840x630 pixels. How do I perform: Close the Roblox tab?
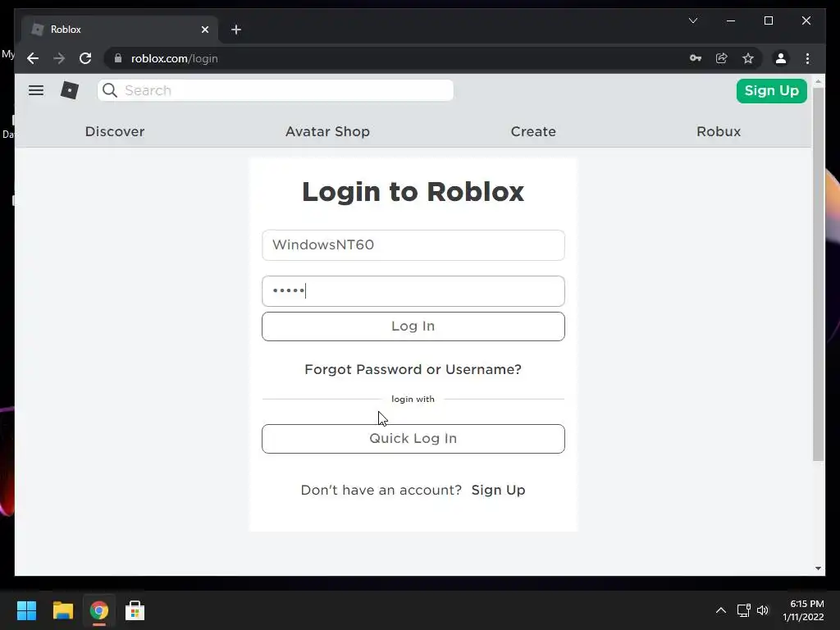(205, 30)
